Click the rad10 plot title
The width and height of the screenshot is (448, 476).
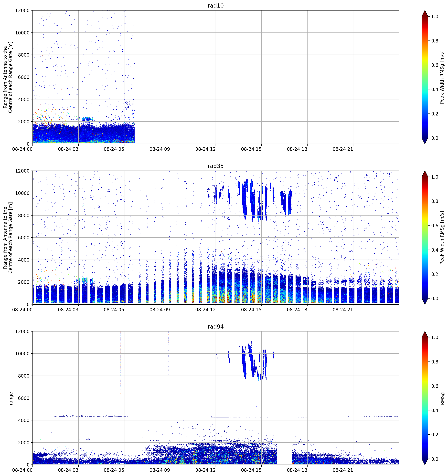point(216,6)
